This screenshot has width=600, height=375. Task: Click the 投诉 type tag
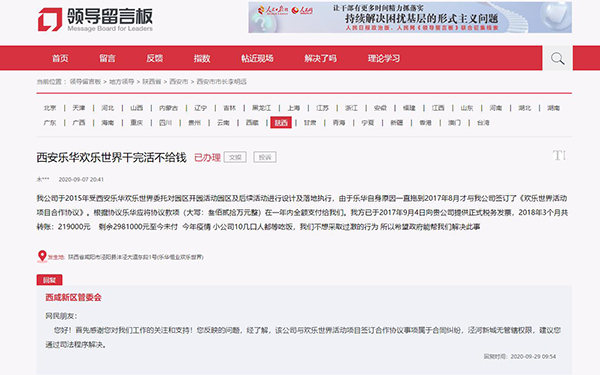tap(265, 157)
